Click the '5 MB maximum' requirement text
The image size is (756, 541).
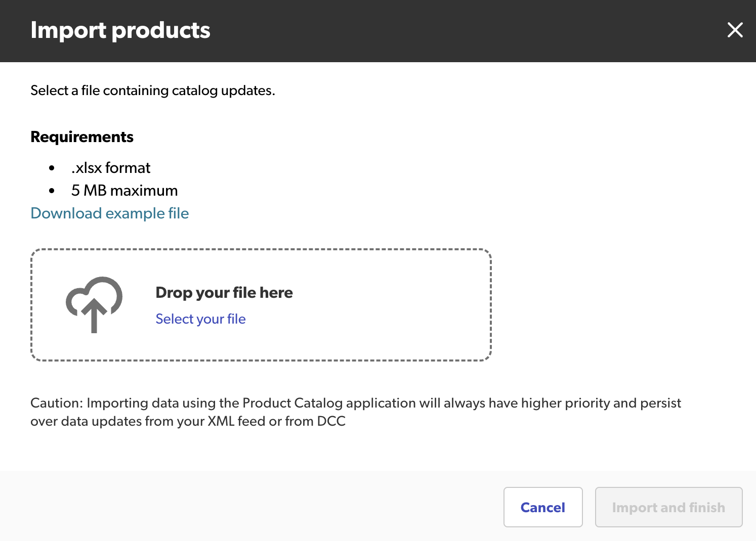pos(124,191)
